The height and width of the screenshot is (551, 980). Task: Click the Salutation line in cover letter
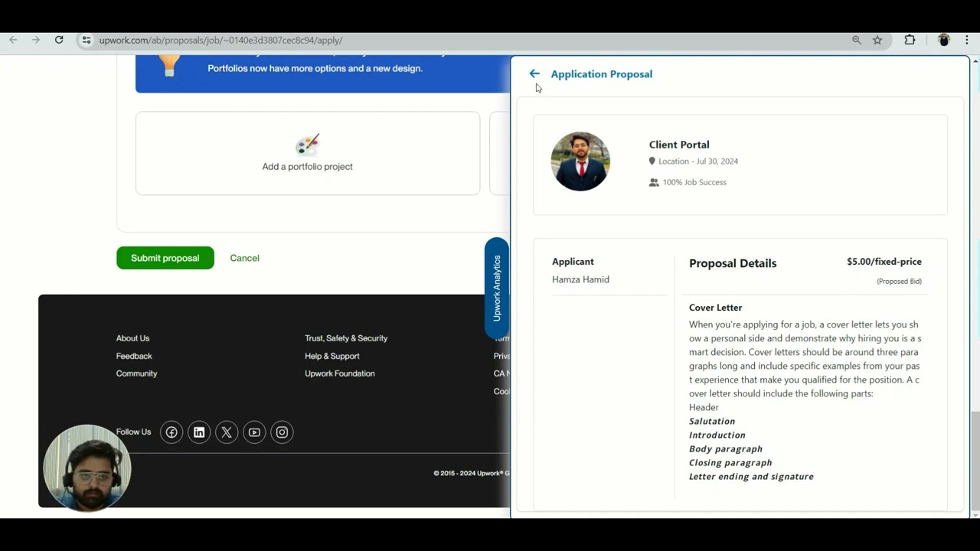712,421
